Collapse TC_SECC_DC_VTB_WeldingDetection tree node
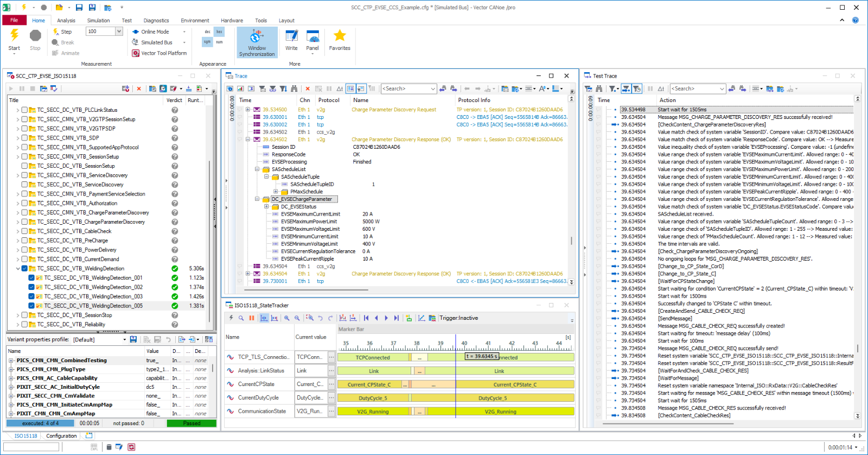Screen dimensions: 868x455 click(17, 268)
